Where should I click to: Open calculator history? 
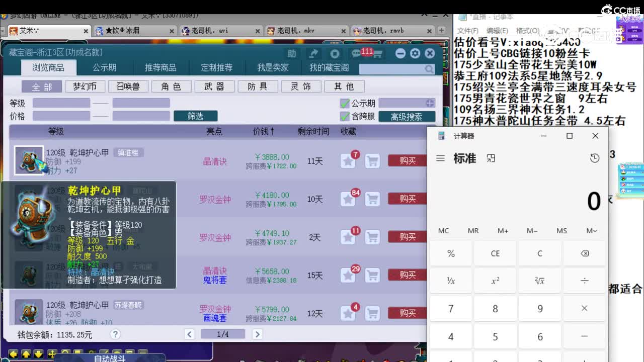pyautogui.click(x=595, y=158)
